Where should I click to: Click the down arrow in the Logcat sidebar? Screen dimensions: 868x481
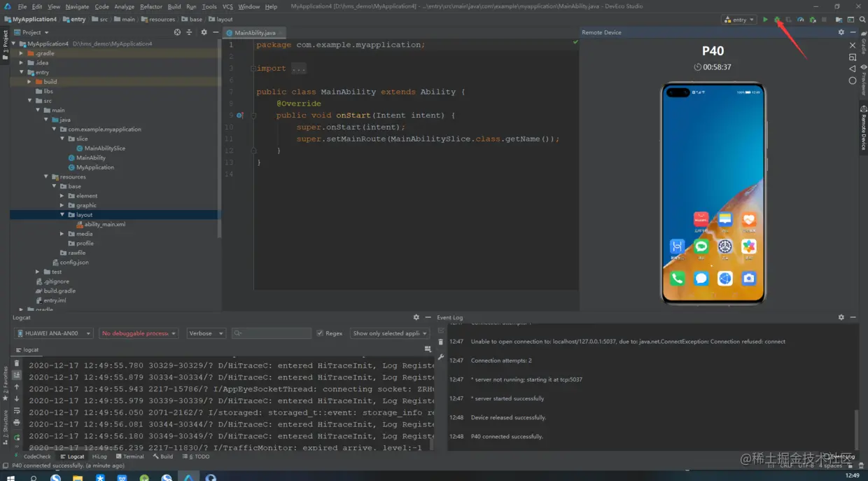(17, 399)
